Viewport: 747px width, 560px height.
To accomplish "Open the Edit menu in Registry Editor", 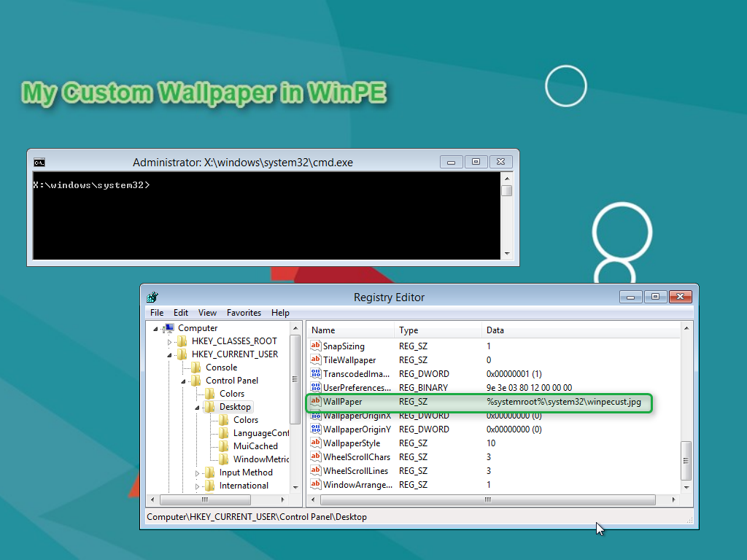I will [181, 313].
